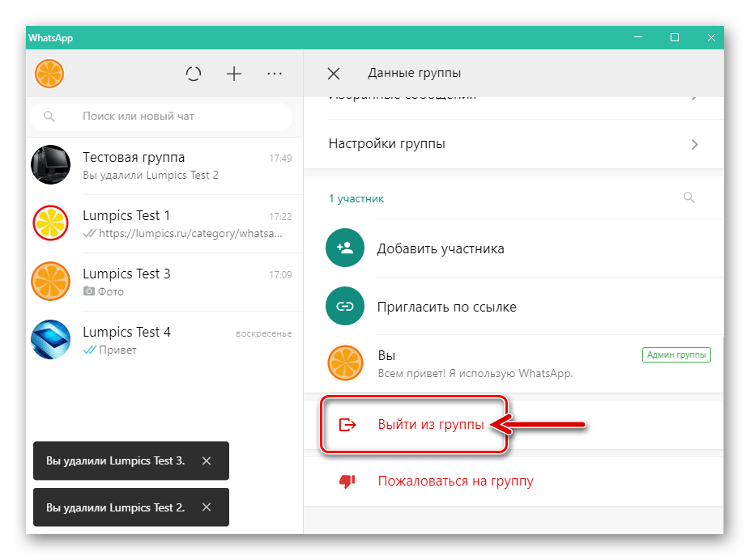Click the Добавить участника icon
The width and height of the screenshot is (750, 560).
(345, 248)
